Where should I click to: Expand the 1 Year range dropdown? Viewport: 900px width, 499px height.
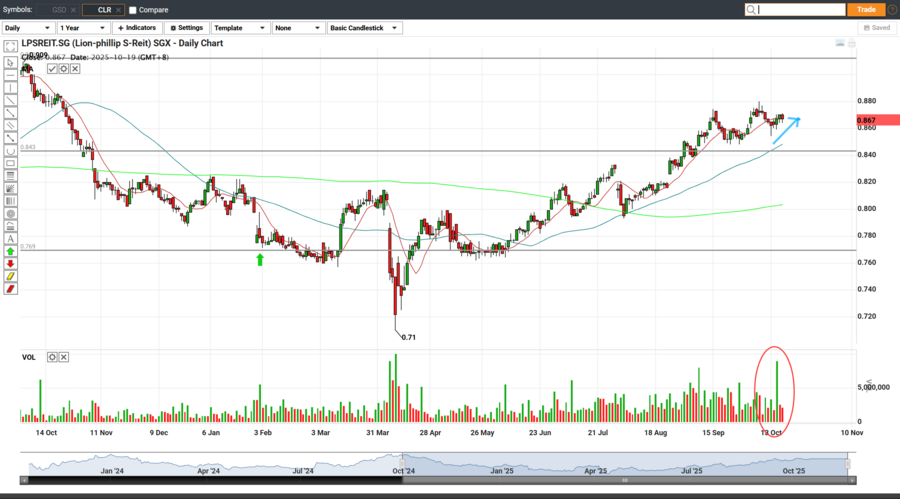pos(83,28)
